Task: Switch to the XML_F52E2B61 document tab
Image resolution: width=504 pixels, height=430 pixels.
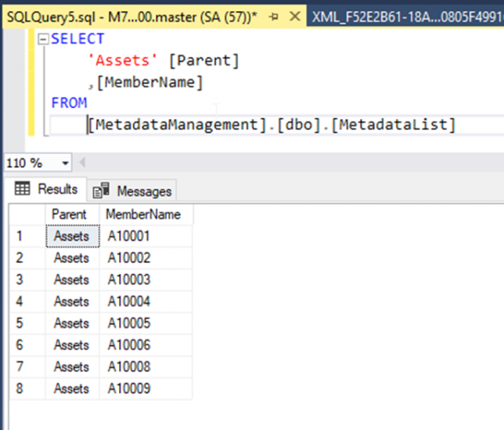Action: click(x=407, y=16)
